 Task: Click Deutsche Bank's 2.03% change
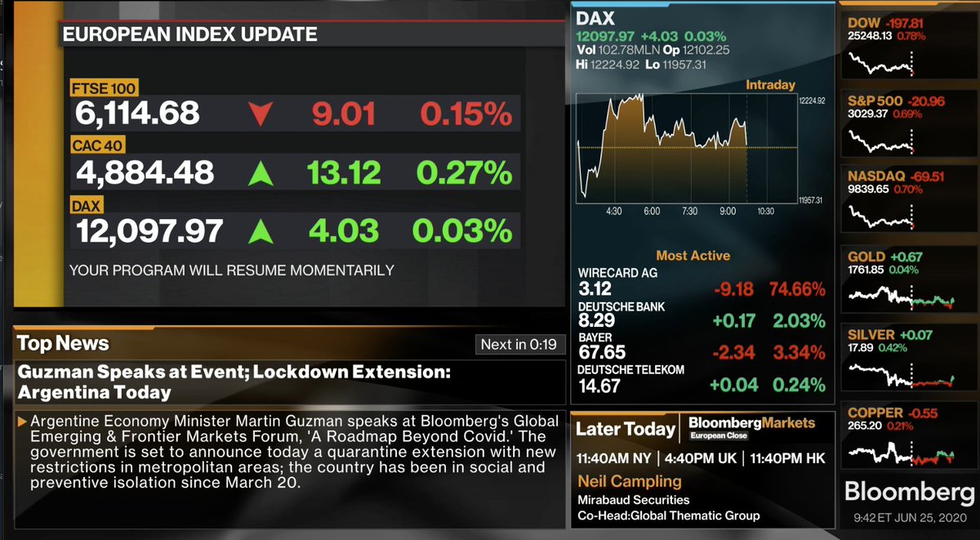799,320
